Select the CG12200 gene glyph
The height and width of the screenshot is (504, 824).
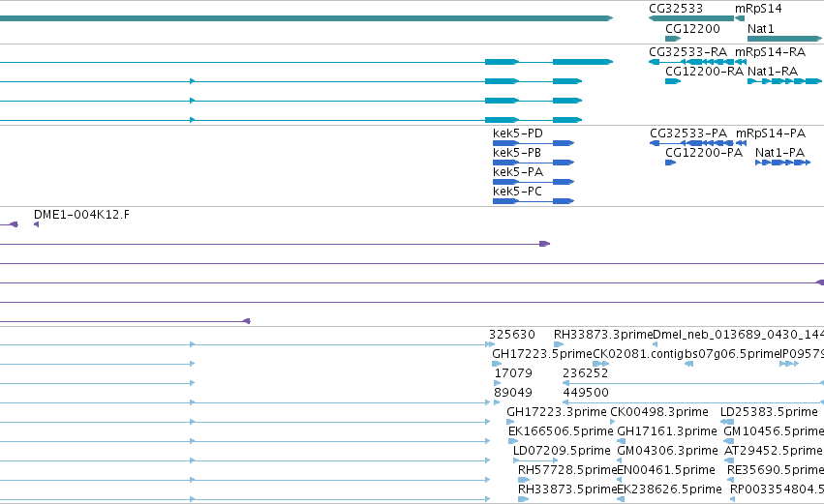tap(673, 39)
